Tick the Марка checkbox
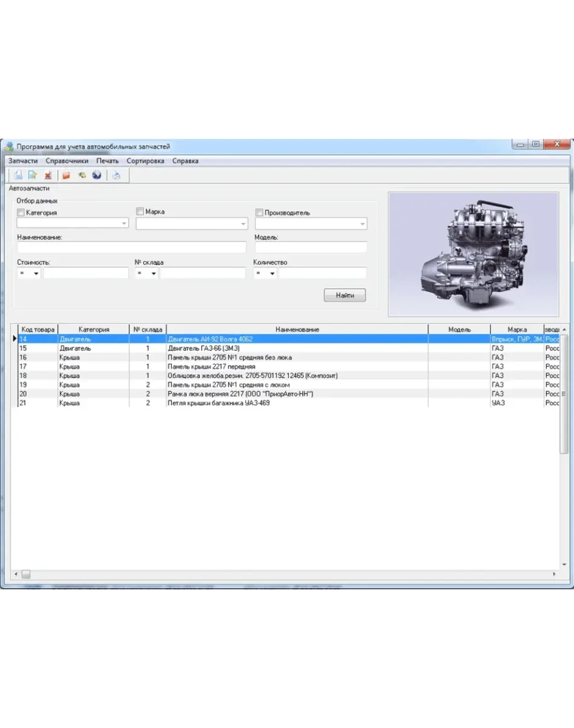 tap(140, 212)
